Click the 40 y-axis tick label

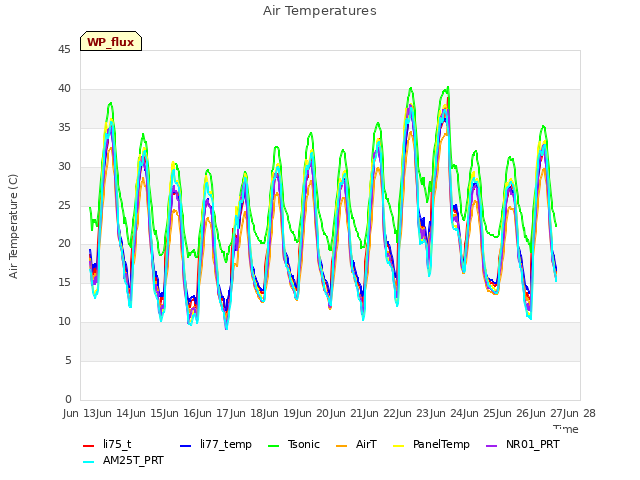point(64,89)
